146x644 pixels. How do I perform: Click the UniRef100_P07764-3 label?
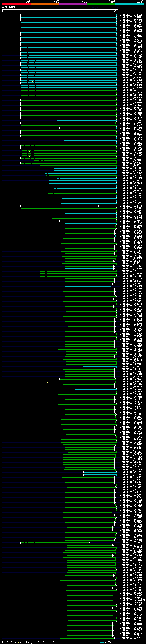(x=132, y=600)
